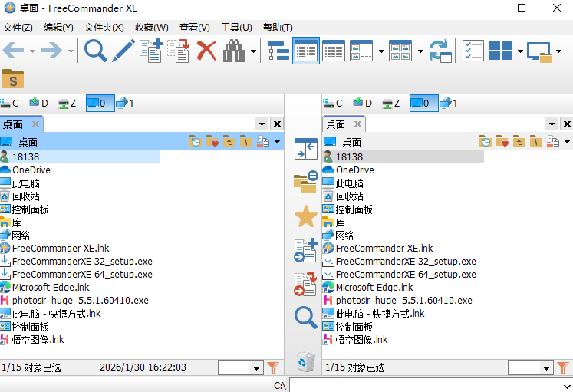Click the swap panels icon in the middle bar
Viewport: 573px width, 392px height.
point(306,149)
